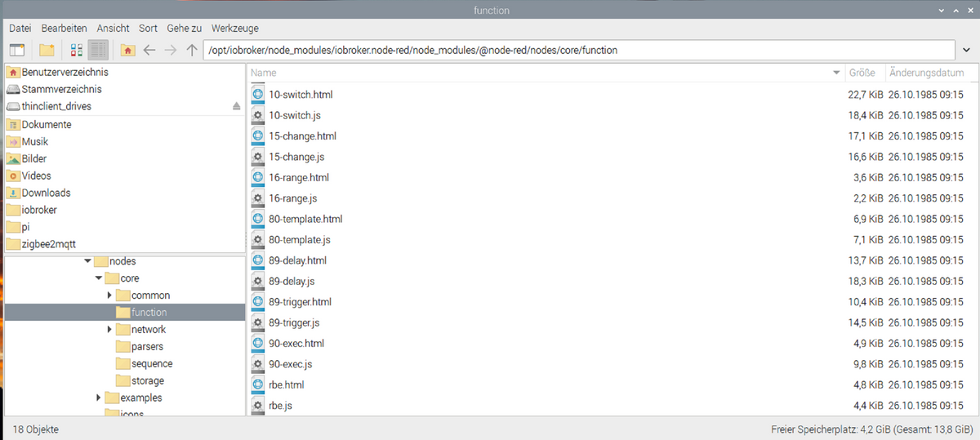Viewport: 980px width, 440px height.
Task: Open the Datei menu
Action: [x=20, y=28]
